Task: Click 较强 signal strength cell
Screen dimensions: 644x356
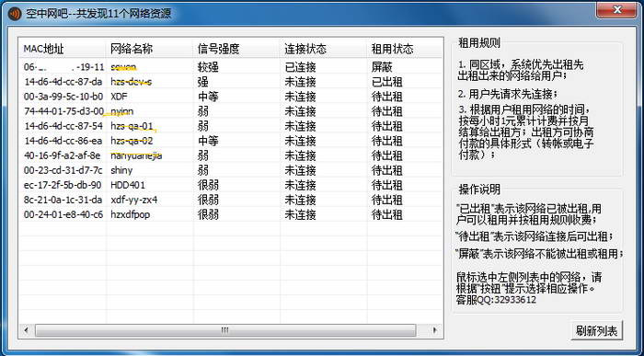Action: [x=208, y=67]
